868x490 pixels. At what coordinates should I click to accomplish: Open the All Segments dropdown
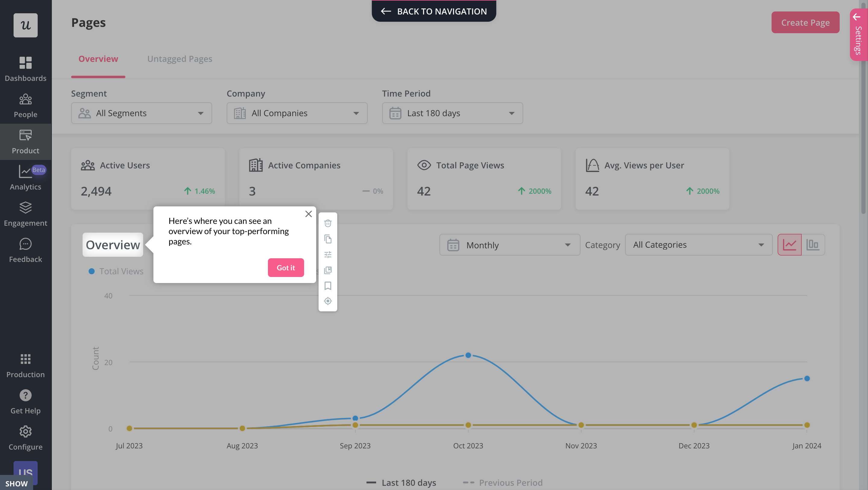(141, 113)
